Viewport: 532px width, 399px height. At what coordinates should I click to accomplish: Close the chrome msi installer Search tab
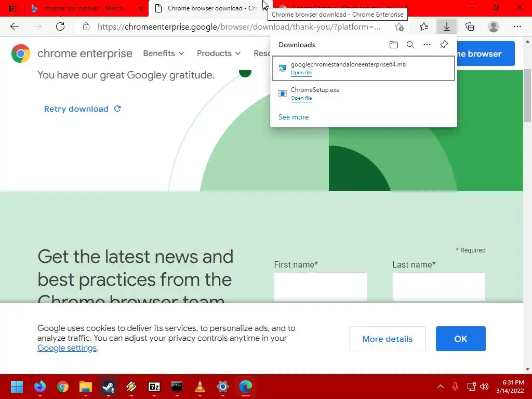coord(140,8)
